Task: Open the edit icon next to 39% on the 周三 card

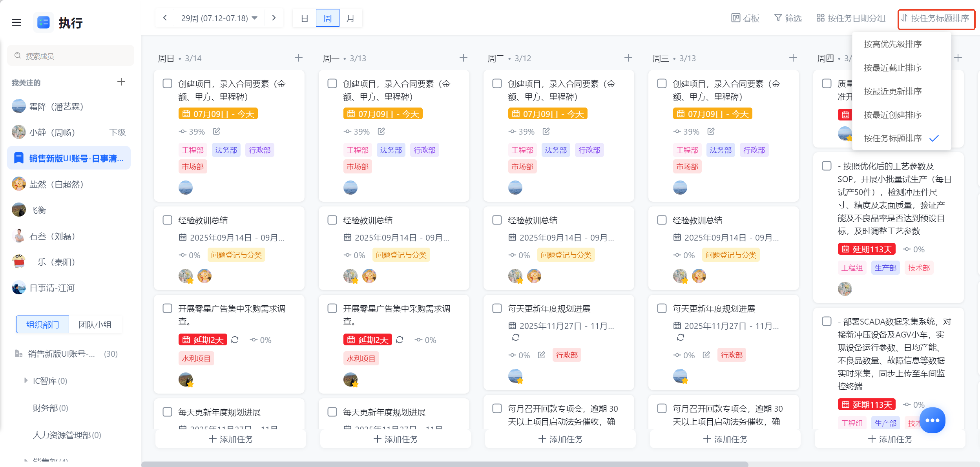Action: tap(711, 131)
